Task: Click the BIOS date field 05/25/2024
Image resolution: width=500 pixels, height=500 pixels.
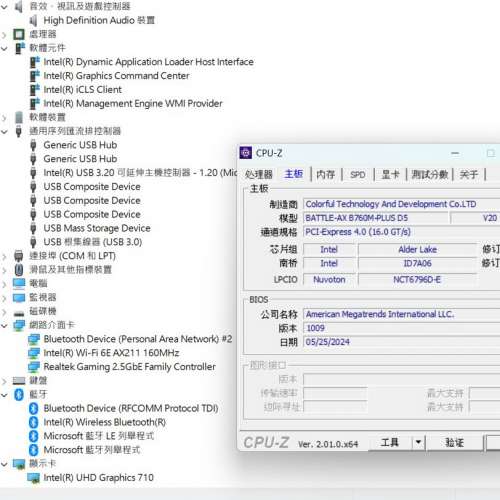Action: point(402,342)
